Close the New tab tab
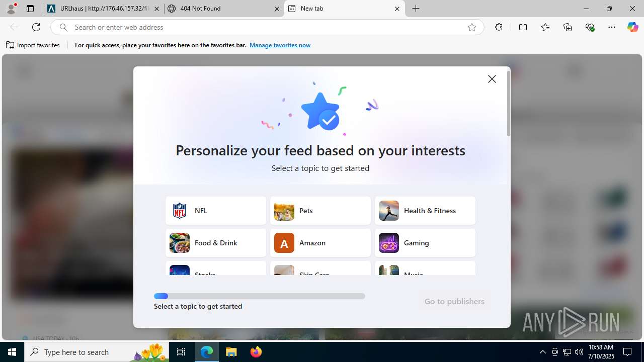Screen dimensions: 644x362 click(397, 9)
